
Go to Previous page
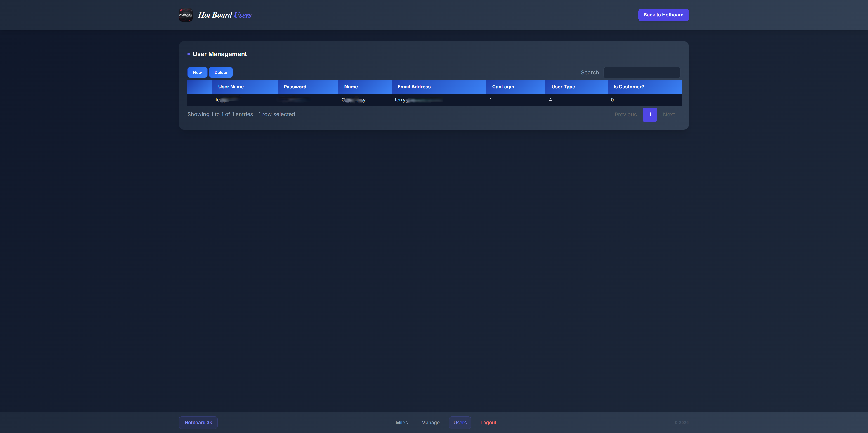[x=625, y=115]
